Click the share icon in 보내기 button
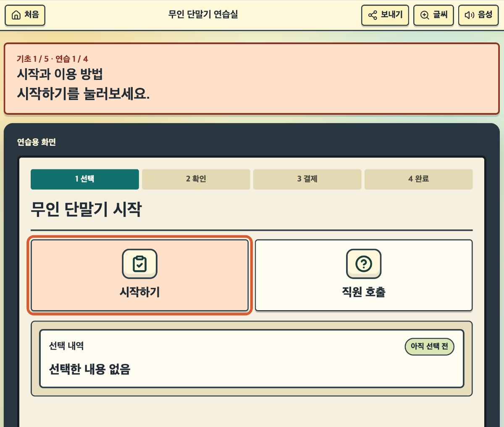504x427 pixels. tap(373, 16)
